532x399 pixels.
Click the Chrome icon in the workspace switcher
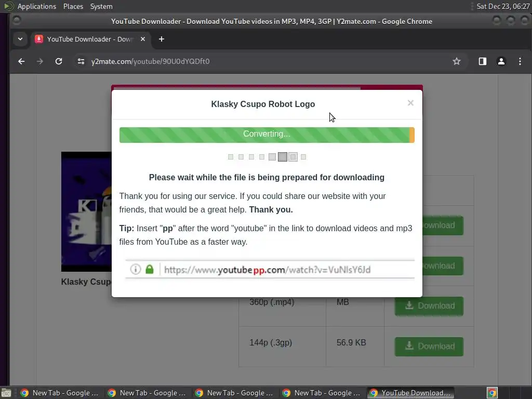[492, 393]
